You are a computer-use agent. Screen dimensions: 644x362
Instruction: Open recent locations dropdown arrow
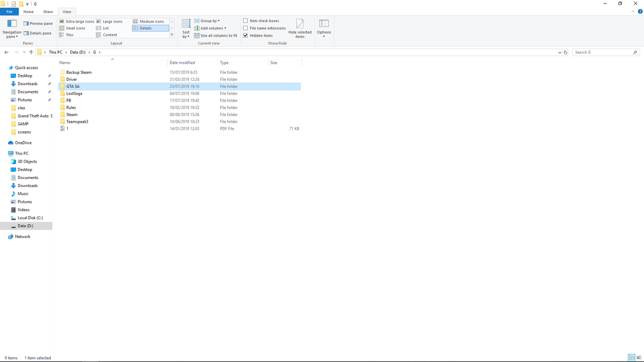(24, 52)
